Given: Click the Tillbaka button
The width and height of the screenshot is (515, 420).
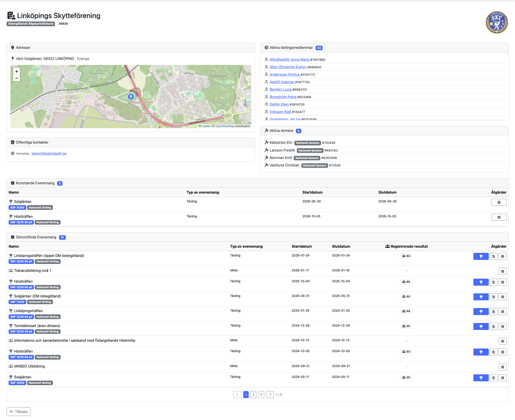Looking at the screenshot, I should pos(18,411).
